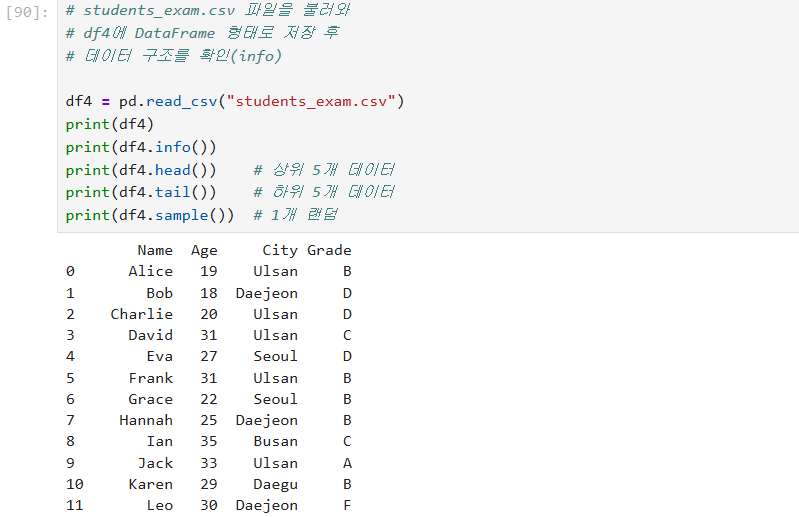Click Seoul in Eva's row
Image resolution: width=799 pixels, height=517 pixels.
click(x=275, y=357)
